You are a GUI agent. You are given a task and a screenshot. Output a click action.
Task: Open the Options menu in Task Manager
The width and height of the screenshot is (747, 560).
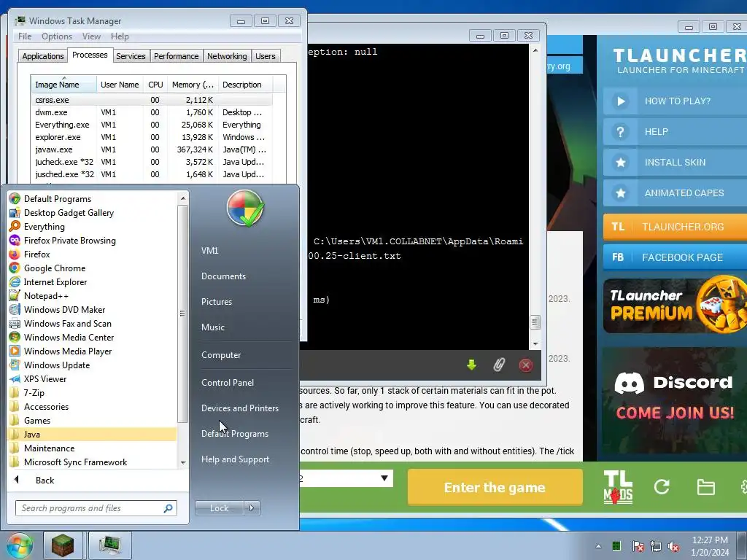click(x=57, y=36)
